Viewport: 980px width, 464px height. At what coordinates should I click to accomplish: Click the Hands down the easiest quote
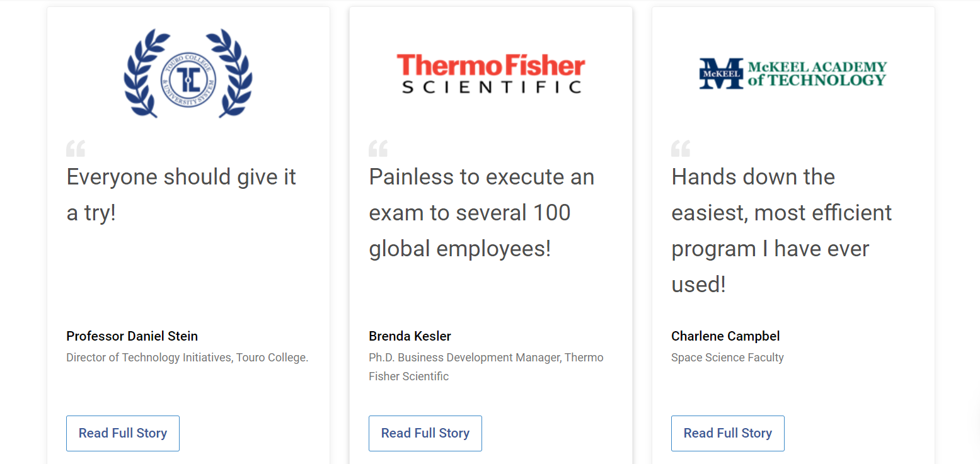[x=781, y=230]
